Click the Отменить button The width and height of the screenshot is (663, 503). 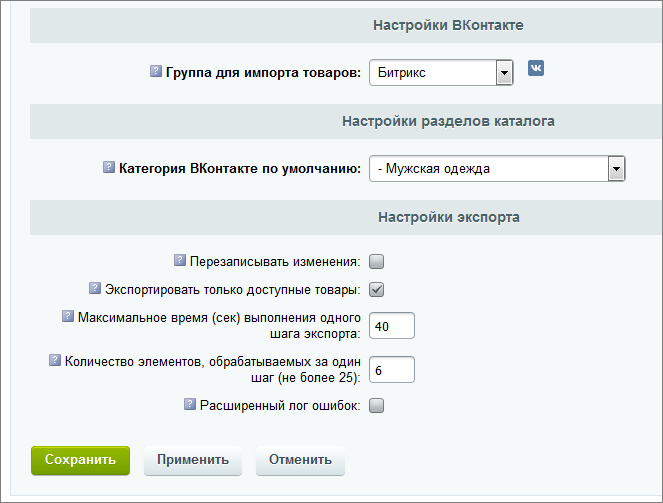click(x=300, y=460)
